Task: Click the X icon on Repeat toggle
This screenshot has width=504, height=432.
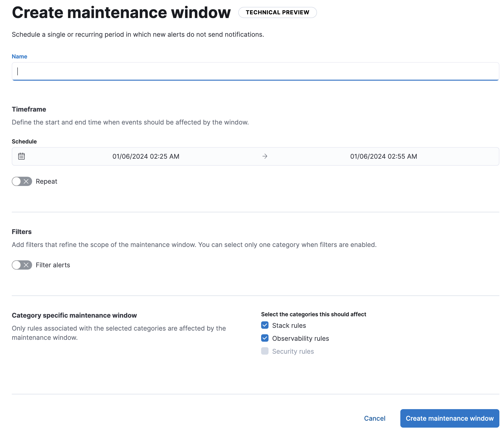Action: tap(26, 181)
